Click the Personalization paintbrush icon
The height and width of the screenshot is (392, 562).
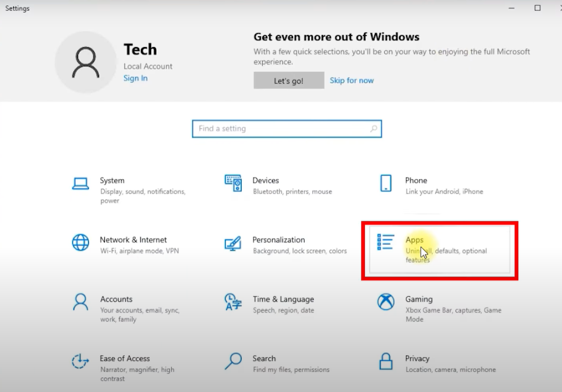pos(233,243)
